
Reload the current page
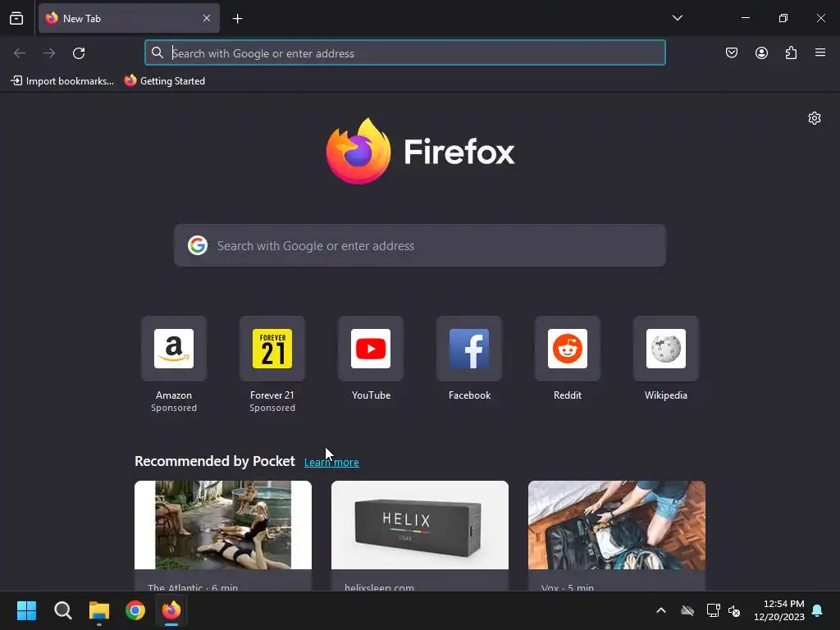79,53
